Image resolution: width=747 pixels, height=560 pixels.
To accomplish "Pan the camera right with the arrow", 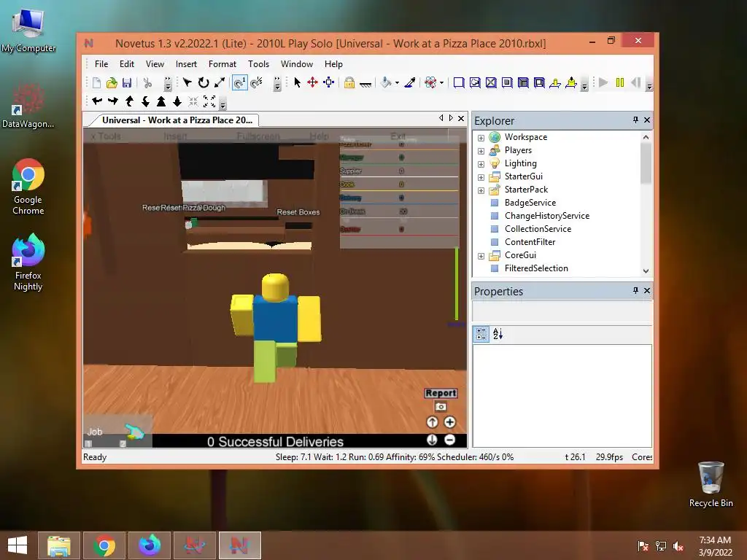I will (x=113, y=101).
